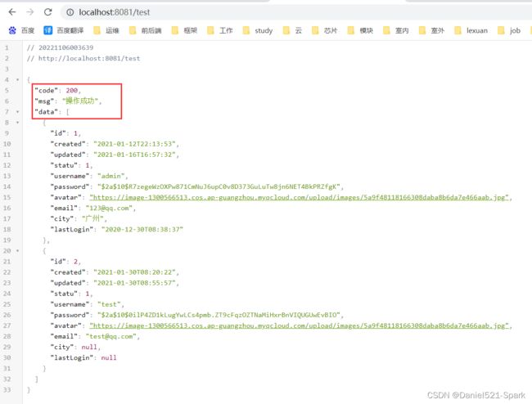Screen dimensions: 532x404
Task: Click the admin user's password hash
Action: pos(219,186)
